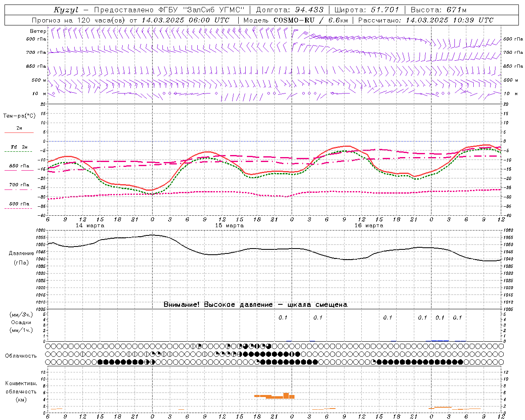Click the 14 марта date label

coord(90,226)
